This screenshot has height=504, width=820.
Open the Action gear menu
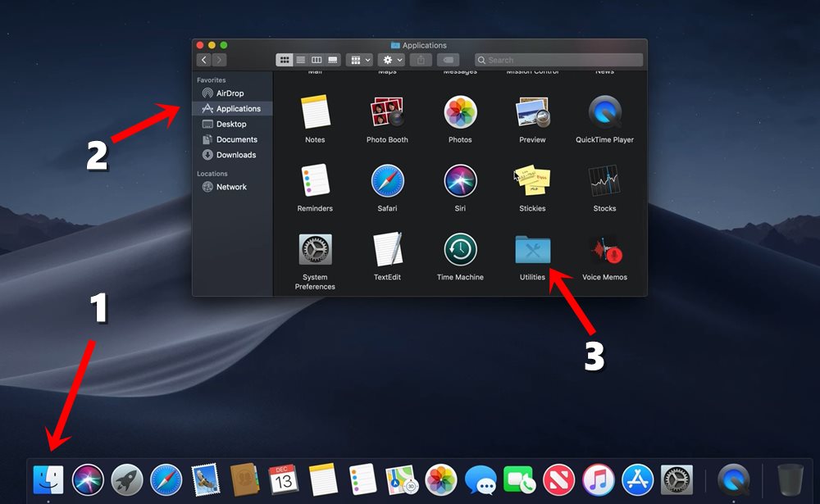coord(391,60)
